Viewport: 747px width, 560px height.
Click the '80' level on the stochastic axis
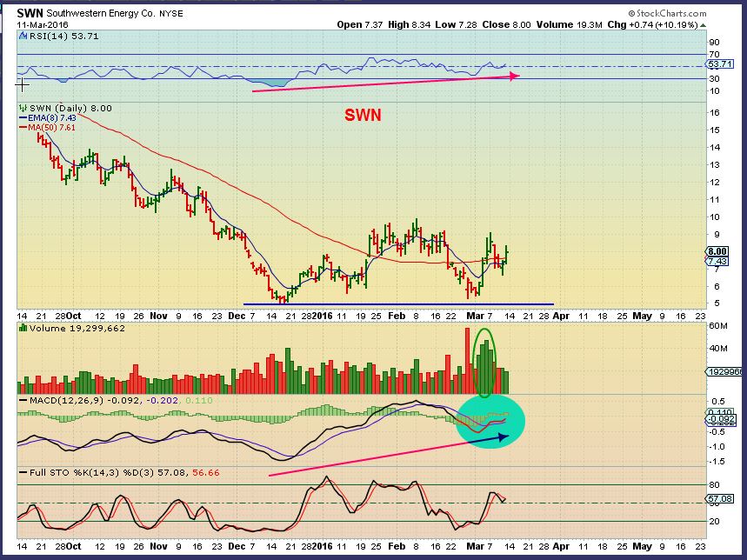[714, 484]
